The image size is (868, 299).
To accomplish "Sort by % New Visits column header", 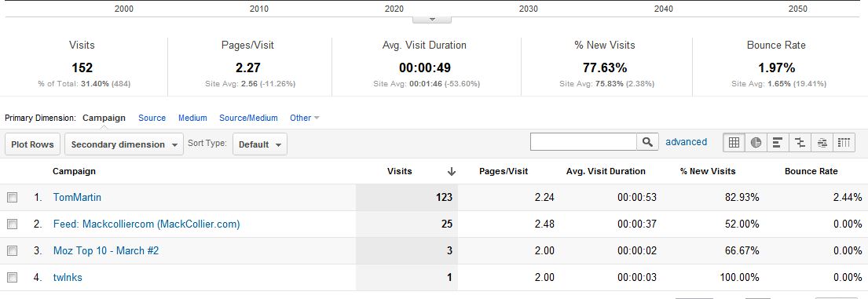I will 708,171.
